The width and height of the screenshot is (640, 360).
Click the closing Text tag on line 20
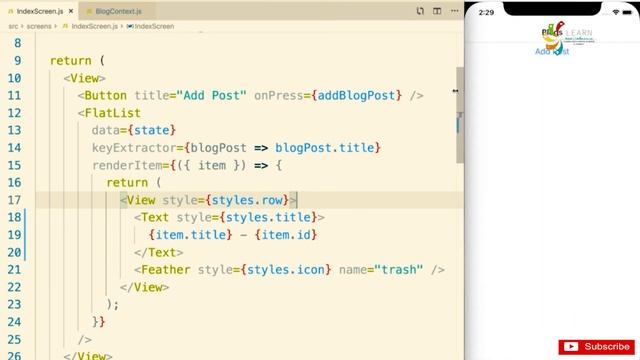coord(159,252)
